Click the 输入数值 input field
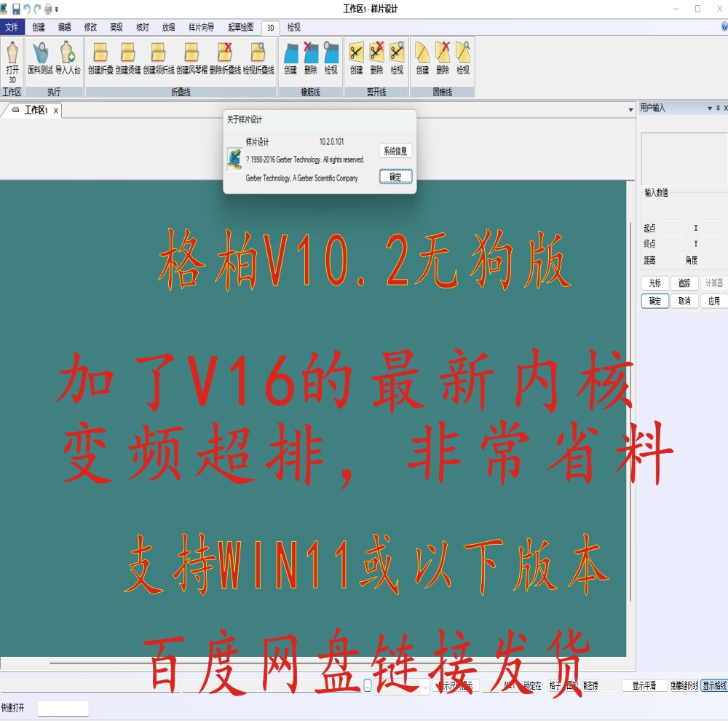Viewport: 728px width, 721px height. [x=684, y=206]
